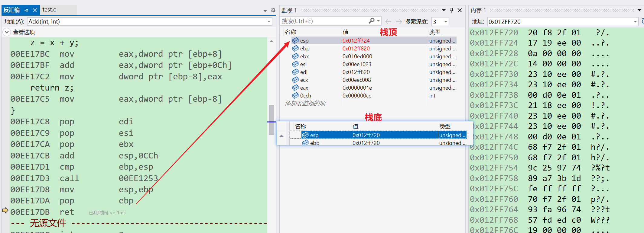The width and height of the screenshot is (644, 233).
Task: Click the return z; source line
Action: click(x=52, y=88)
